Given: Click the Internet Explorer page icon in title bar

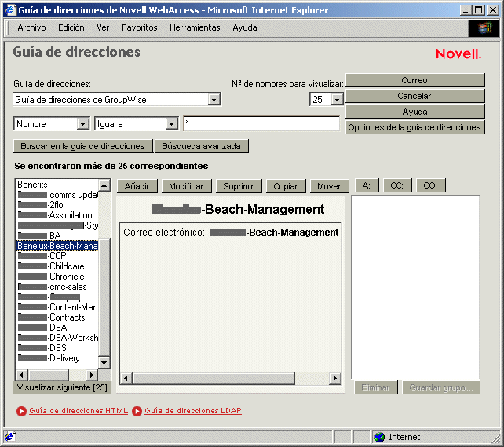Looking at the screenshot, I should [10, 10].
